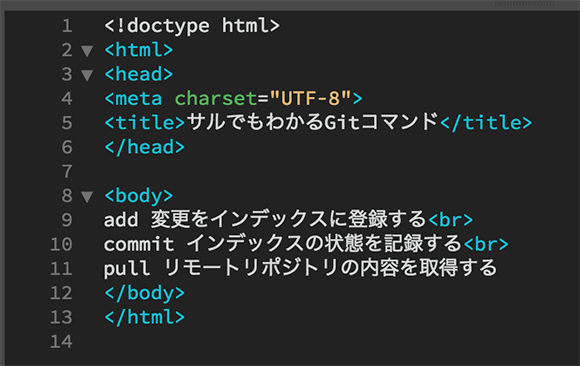Click the <!doctype html> declaration
Image resolution: width=580 pixels, height=366 pixels.
coord(192,26)
